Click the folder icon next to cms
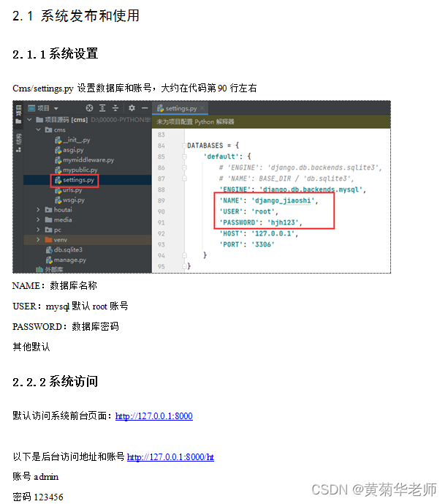Screen dimensions: 448x504 [x=48, y=129]
